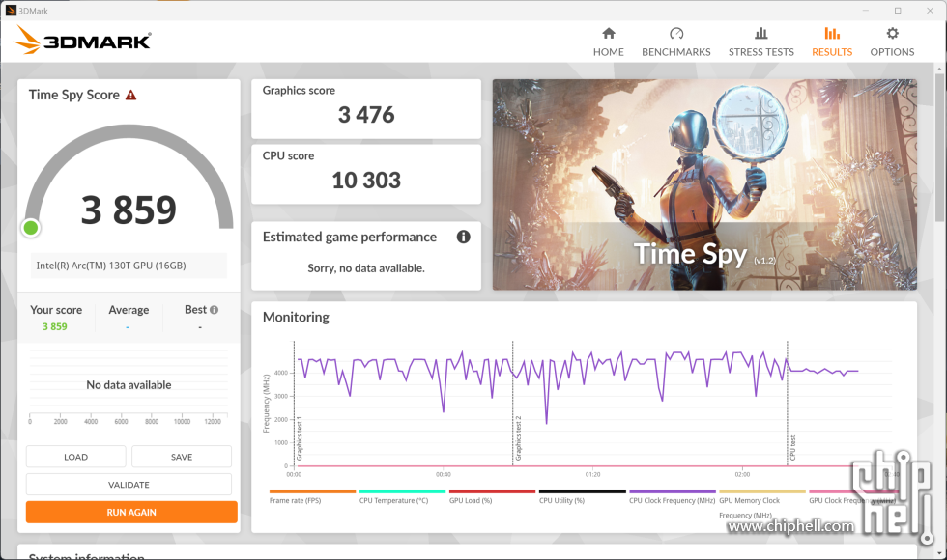
Task: Open the BENCHMARKS section
Action: coord(675,42)
